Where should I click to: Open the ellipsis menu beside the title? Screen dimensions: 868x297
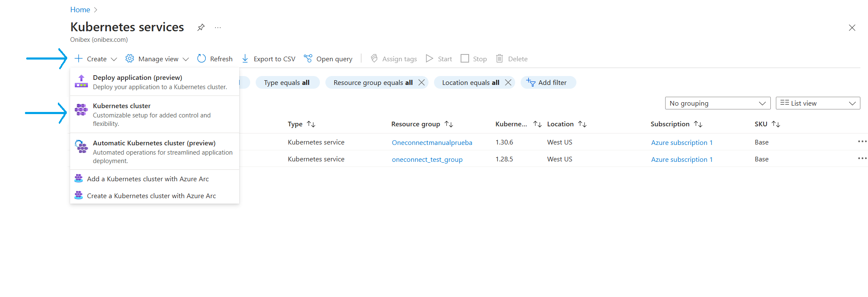(218, 27)
